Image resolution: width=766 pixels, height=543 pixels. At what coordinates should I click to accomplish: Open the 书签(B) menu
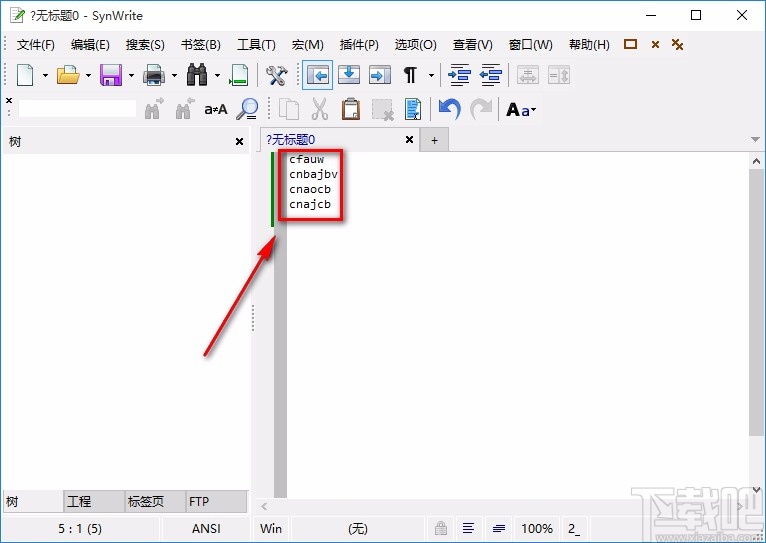(x=201, y=45)
